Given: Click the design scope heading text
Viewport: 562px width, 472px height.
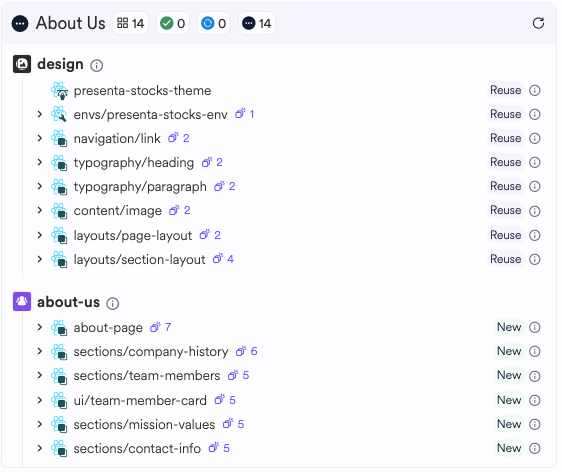Looking at the screenshot, I should (x=60, y=65).
